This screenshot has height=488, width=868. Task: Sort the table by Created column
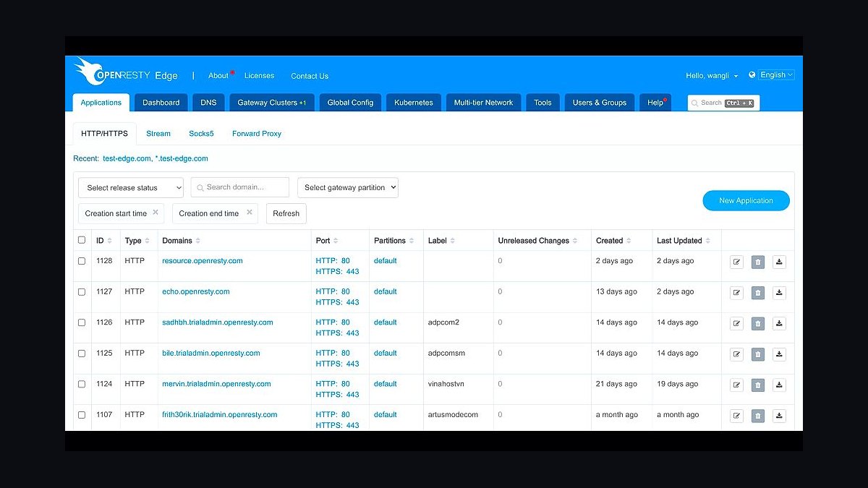[x=628, y=241]
